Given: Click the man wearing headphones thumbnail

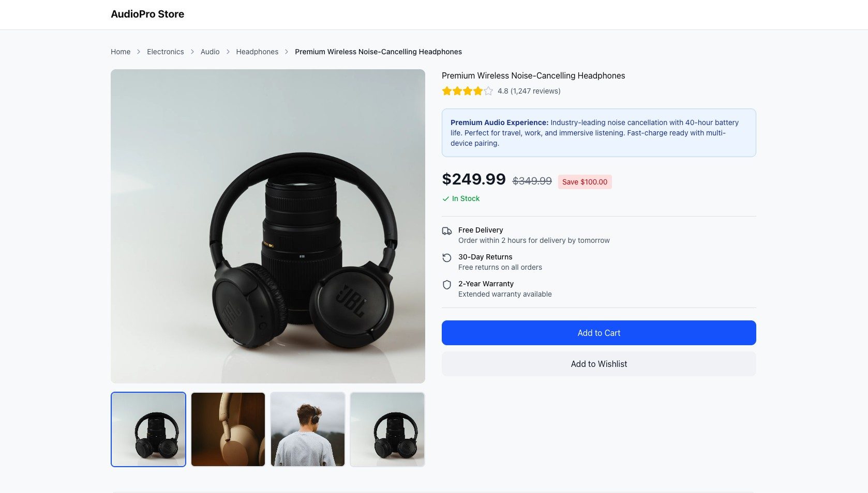Looking at the screenshot, I should click(307, 429).
